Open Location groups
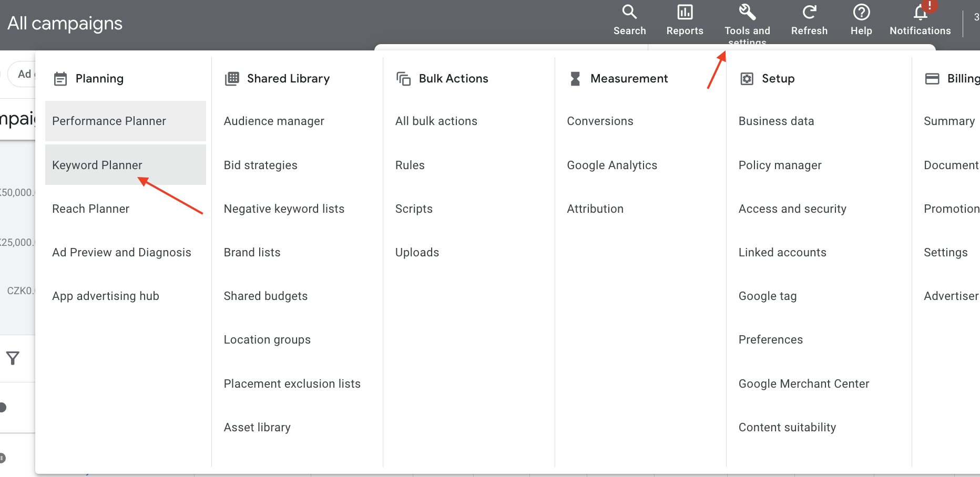 tap(267, 340)
